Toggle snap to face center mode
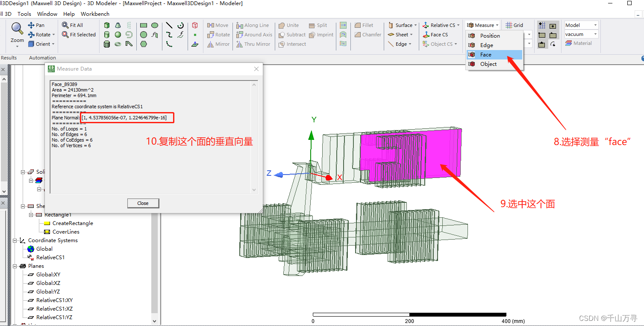644x326 pixels. click(x=553, y=26)
